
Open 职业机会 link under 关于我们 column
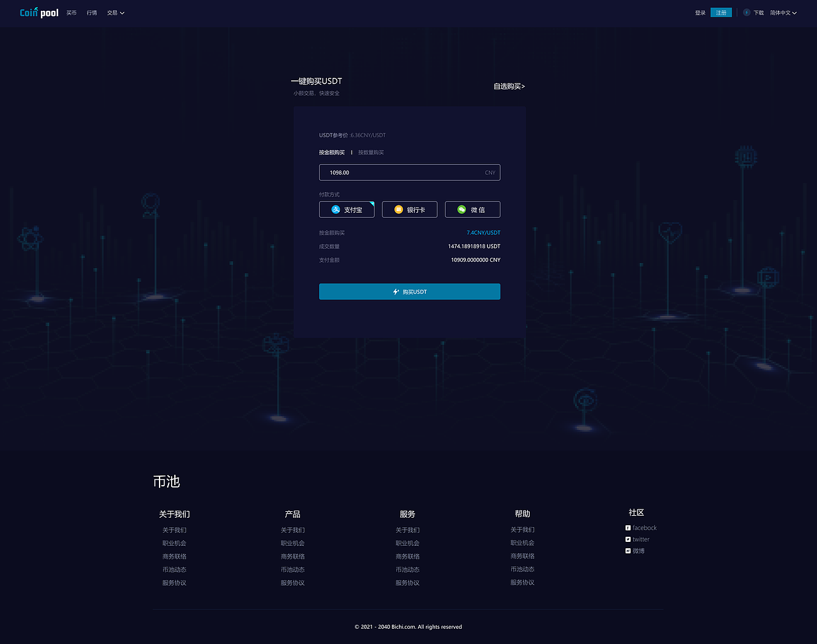[x=174, y=543]
